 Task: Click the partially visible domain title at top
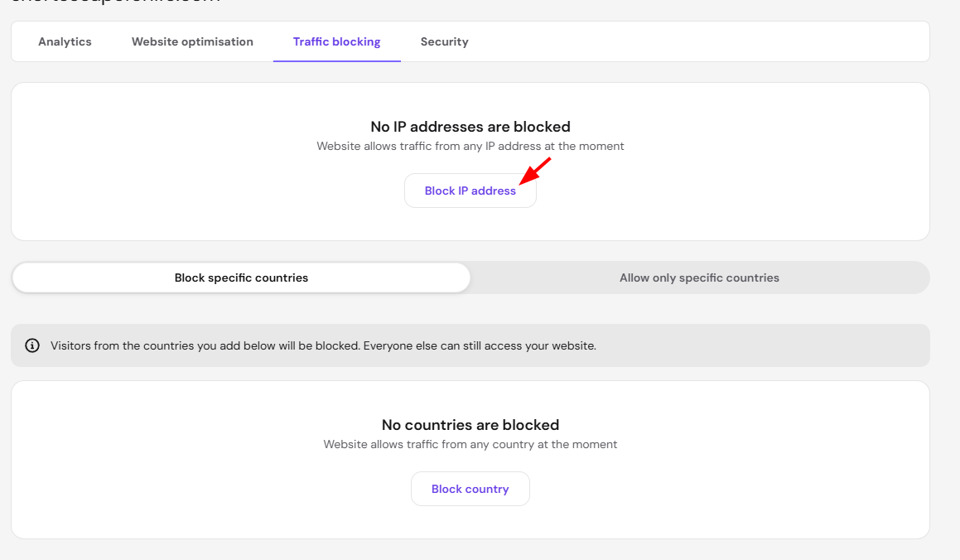pos(116,2)
